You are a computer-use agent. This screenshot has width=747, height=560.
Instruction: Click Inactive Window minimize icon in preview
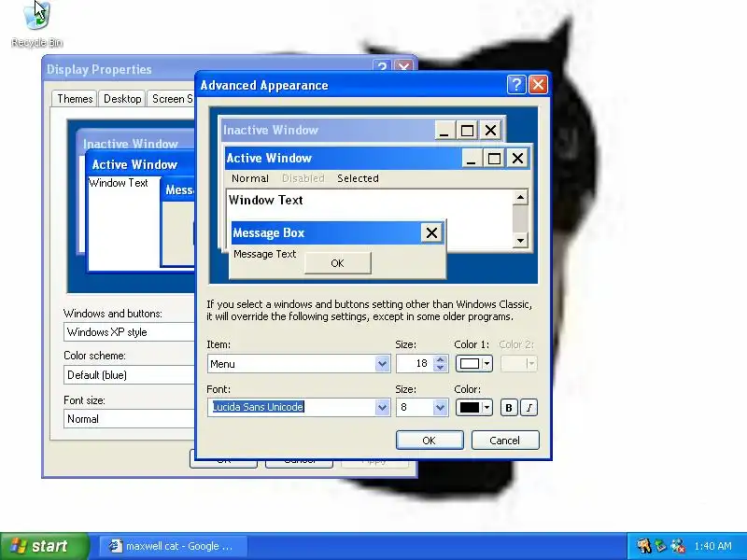[444, 130]
